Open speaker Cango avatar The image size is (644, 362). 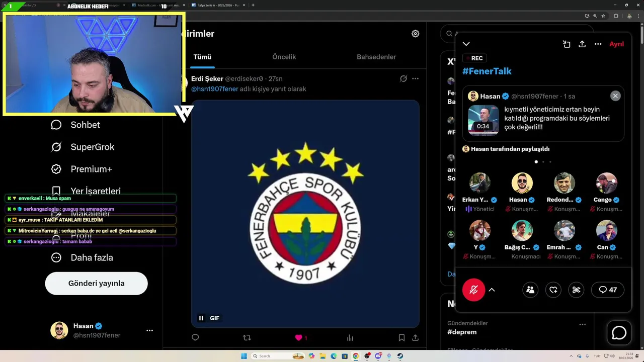[606, 183]
